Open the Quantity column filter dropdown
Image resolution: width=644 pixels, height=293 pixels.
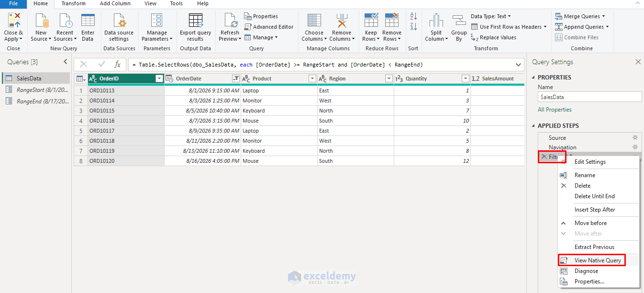click(466, 79)
